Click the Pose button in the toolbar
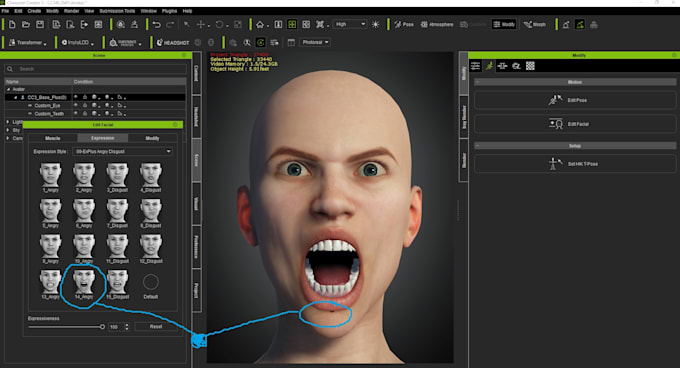 404,24
